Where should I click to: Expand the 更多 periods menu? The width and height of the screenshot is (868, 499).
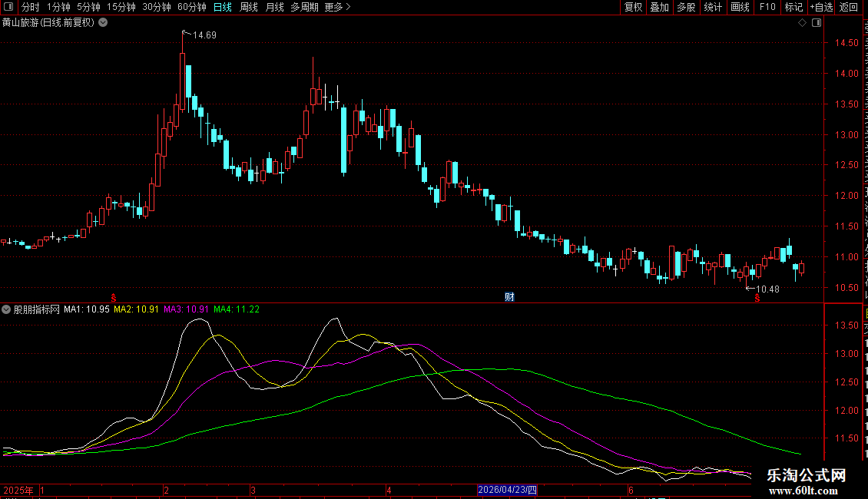pos(337,7)
